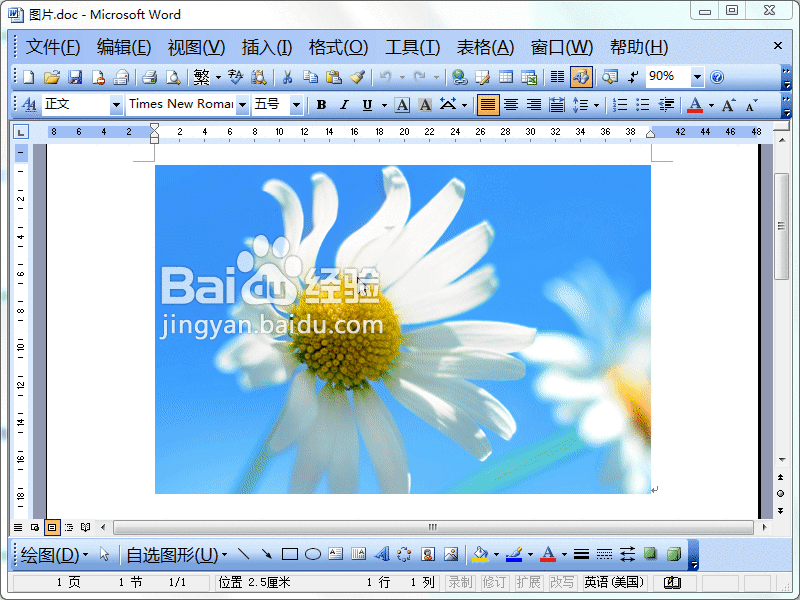800x600 pixels.
Task: Click the Cut scissors icon
Action: coord(287,78)
